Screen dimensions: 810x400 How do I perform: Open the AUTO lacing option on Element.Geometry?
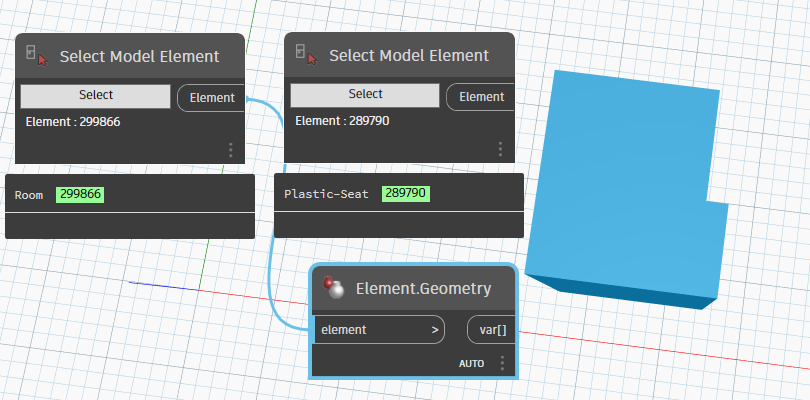click(472, 363)
